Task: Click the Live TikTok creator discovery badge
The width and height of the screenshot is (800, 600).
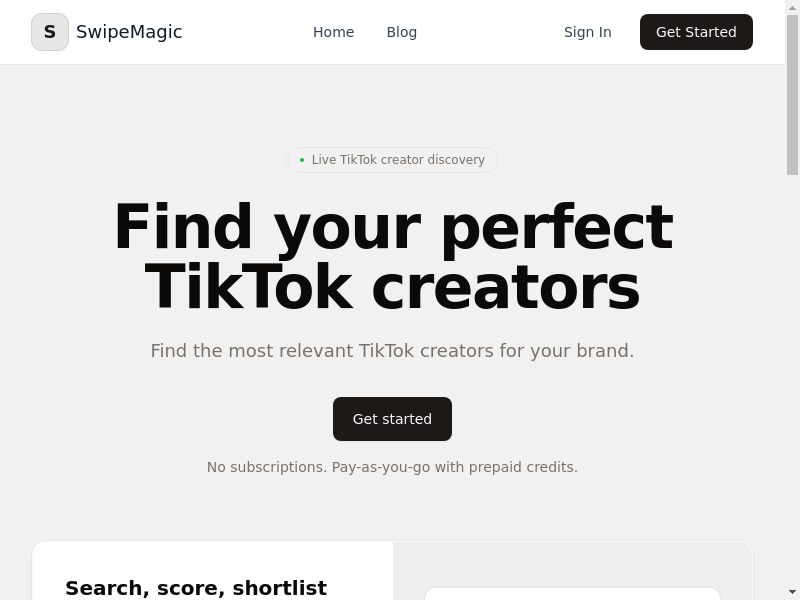Action: tap(397, 160)
